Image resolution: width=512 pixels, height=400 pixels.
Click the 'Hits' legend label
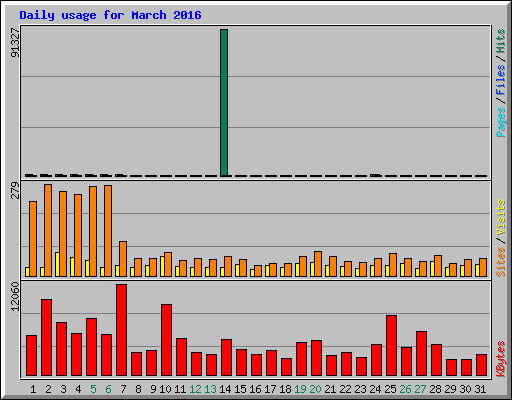501,41
